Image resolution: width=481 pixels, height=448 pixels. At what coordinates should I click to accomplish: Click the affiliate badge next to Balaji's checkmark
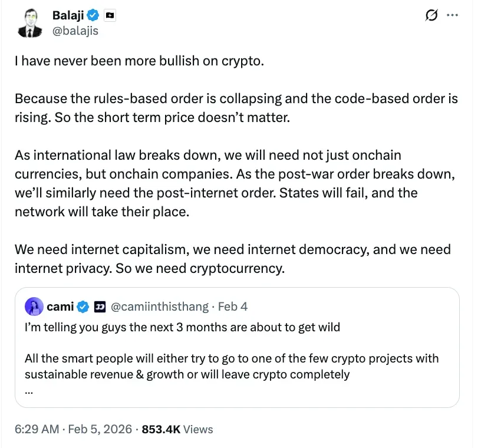[110, 16]
